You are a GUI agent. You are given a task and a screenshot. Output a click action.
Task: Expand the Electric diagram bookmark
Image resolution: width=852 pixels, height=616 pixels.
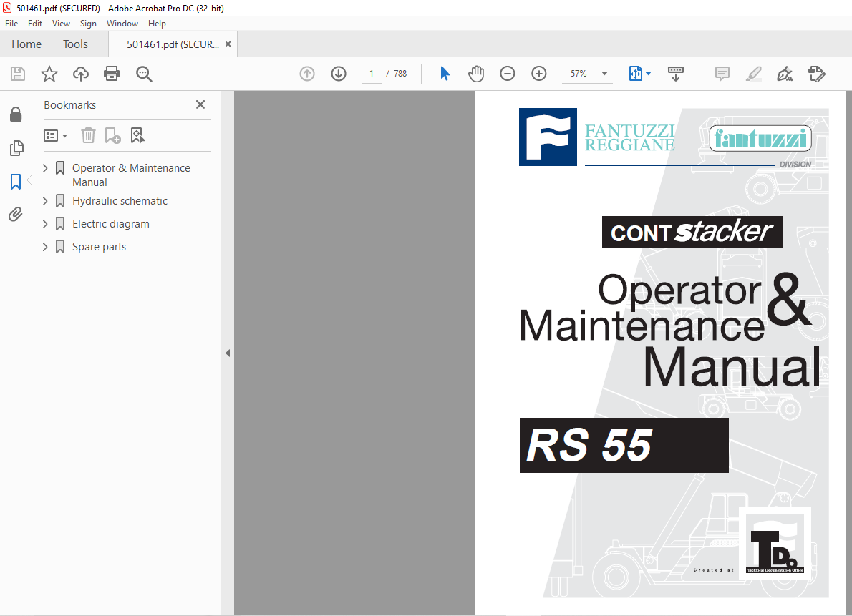tap(45, 224)
